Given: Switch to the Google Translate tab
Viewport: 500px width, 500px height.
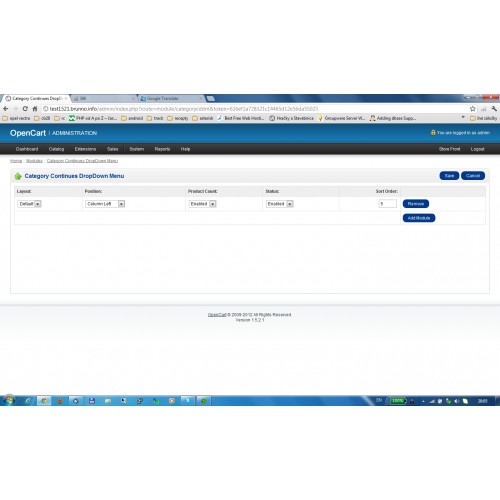Looking at the screenshot, I should [170, 98].
